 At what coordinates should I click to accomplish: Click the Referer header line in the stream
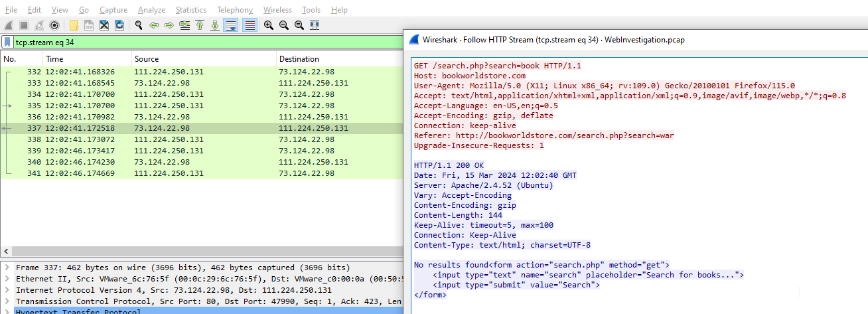point(543,135)
